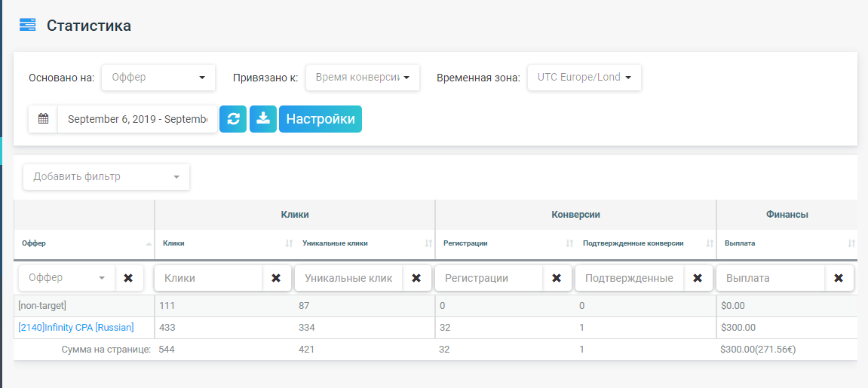The width and height of the screenshot is (868, 388).
Task: Click the Настройки button
Action: [321, 119]
